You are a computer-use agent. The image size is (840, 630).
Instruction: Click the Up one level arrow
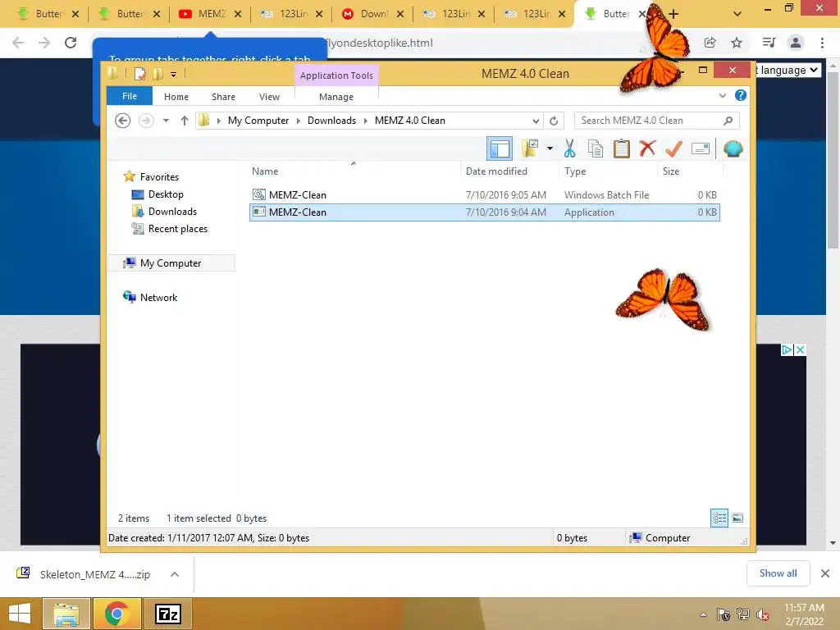[185, 121]
